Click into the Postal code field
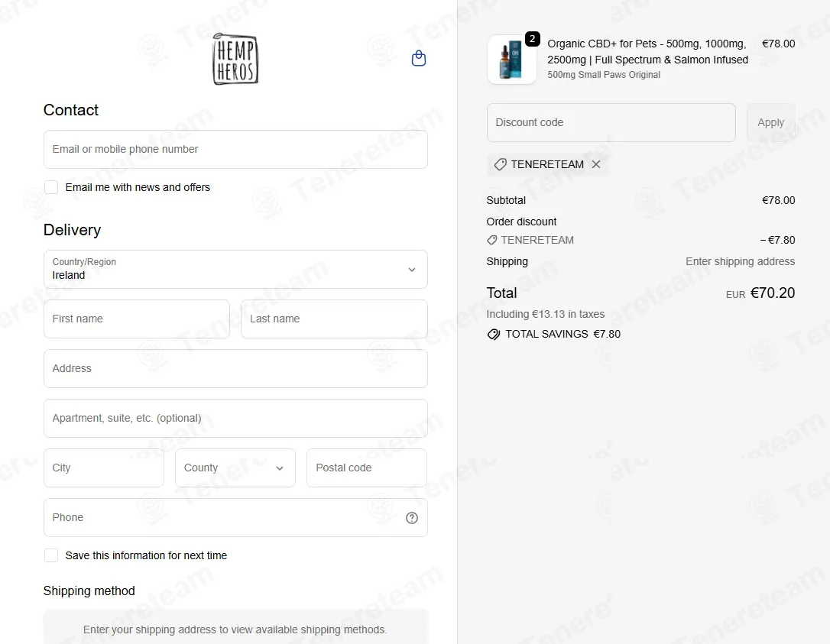 tap(367, 468)
